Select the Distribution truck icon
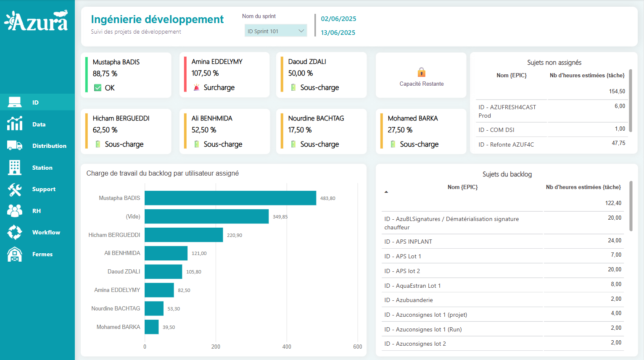Screen dimensions: 644x360 click(15, 145)
